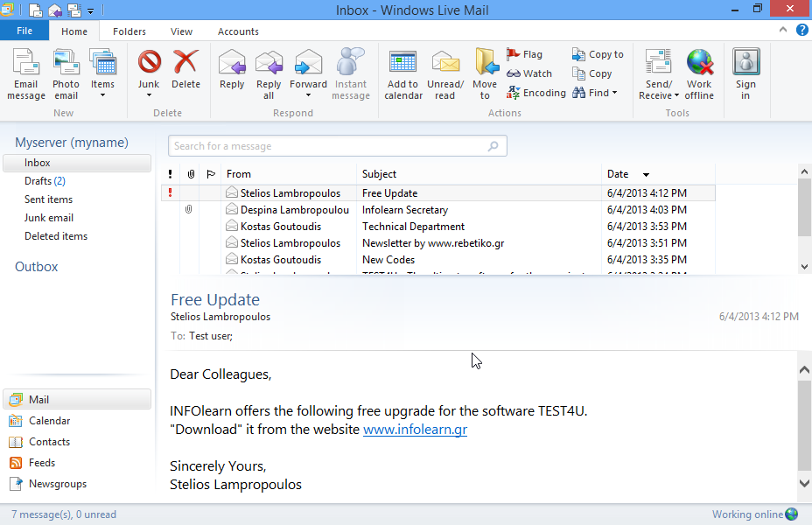Switch to the Folders tab
The height and width of the screenshot is (525, 812).
click(x=129, y=31)
